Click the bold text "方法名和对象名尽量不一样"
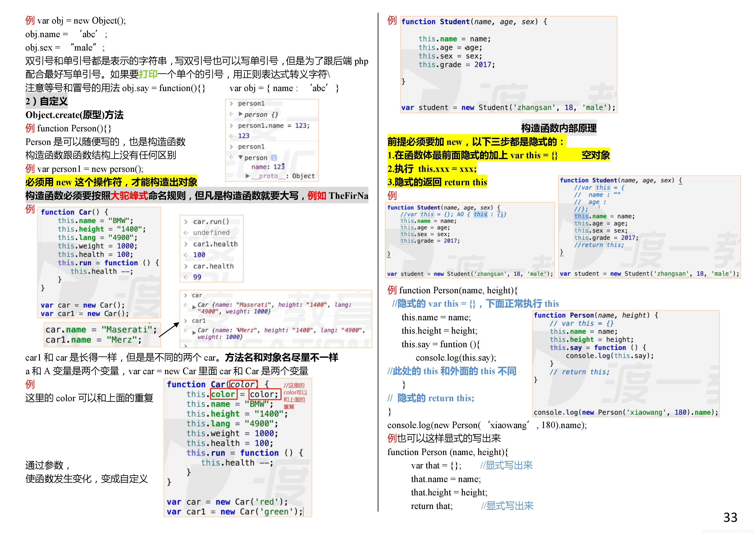This screenshot has height=535, width=756. (x=281, y=358)
